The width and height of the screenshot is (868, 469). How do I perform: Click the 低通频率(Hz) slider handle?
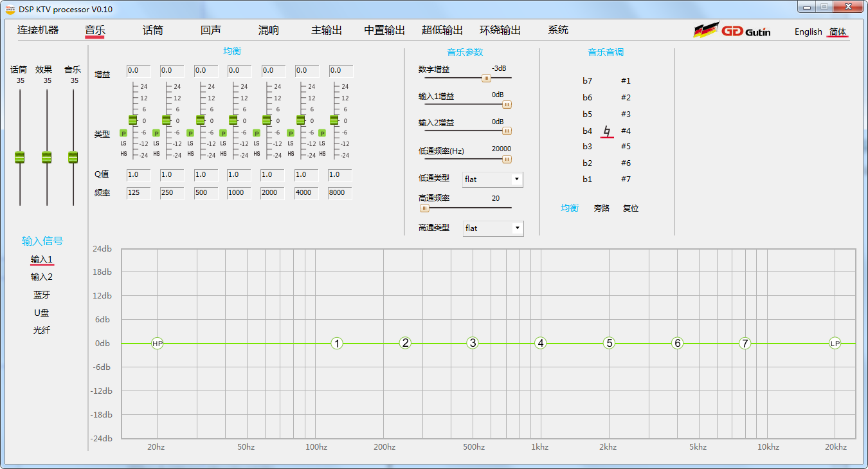(507, 159)
